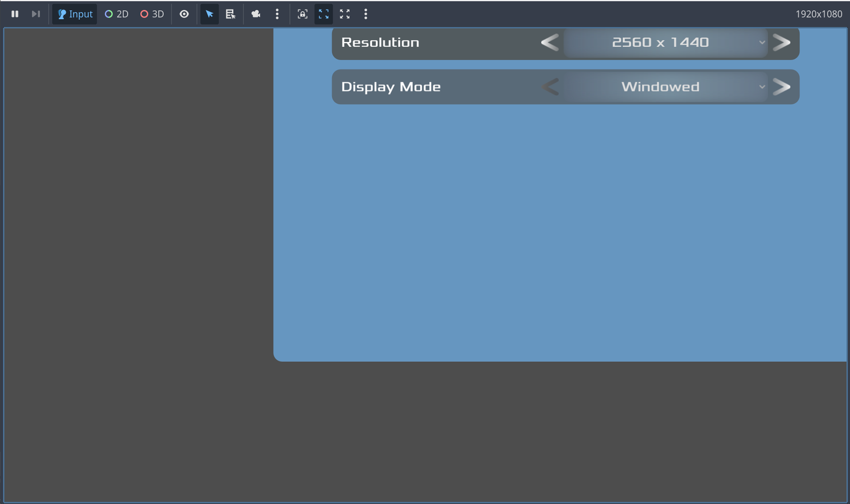This screenshot has height=504, width=850.
Task: Select the next Resolution with right arrow
Action: point(782,42)
